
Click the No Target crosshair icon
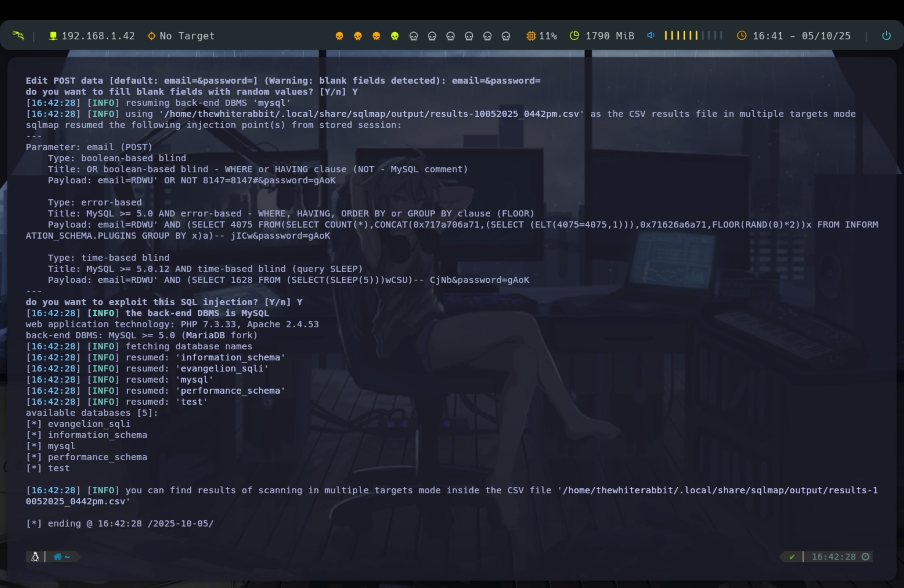tap(152, 36)
